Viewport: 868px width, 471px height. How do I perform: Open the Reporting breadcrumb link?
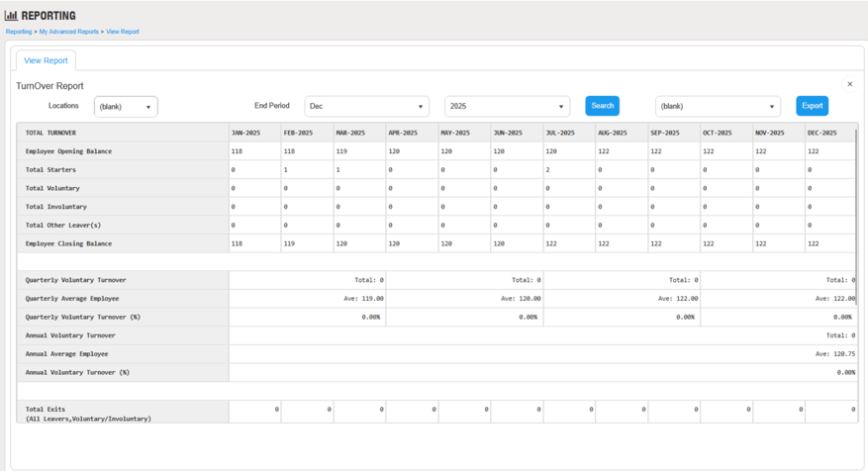coord(19,32)
